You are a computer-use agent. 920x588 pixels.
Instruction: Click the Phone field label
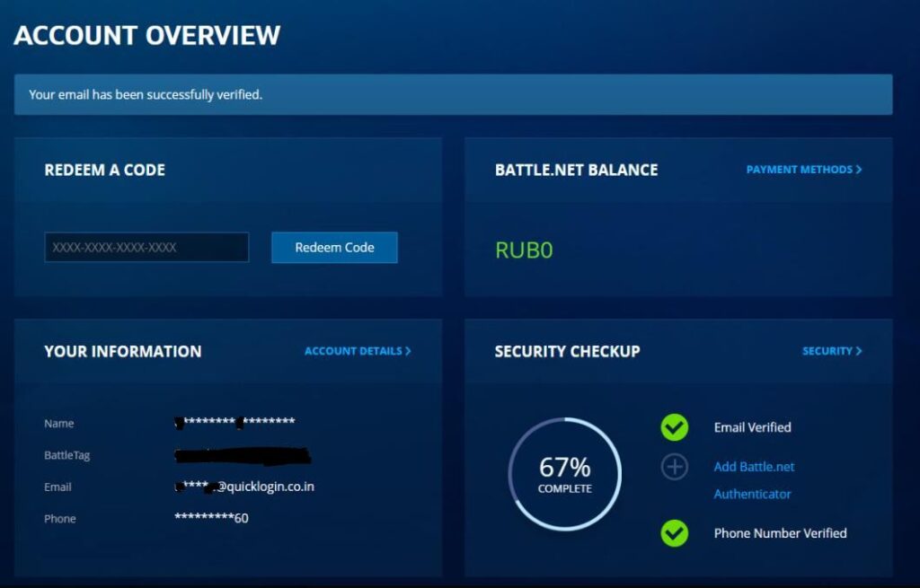(60, 519)
